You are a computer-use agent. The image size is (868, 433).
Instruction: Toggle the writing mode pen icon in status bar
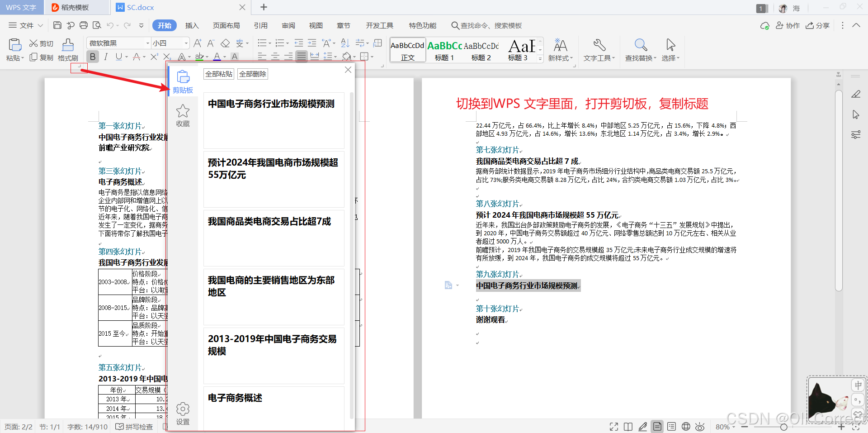(642, 427)
